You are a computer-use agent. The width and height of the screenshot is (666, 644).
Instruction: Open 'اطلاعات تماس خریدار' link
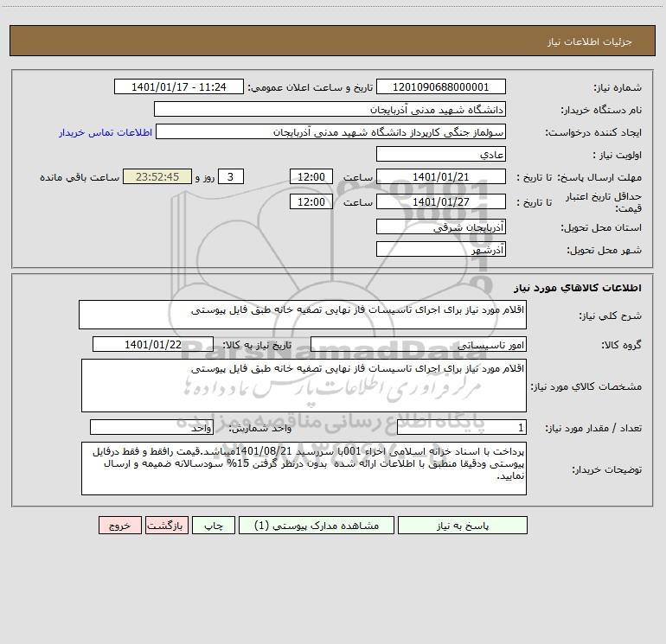(106, 132)
